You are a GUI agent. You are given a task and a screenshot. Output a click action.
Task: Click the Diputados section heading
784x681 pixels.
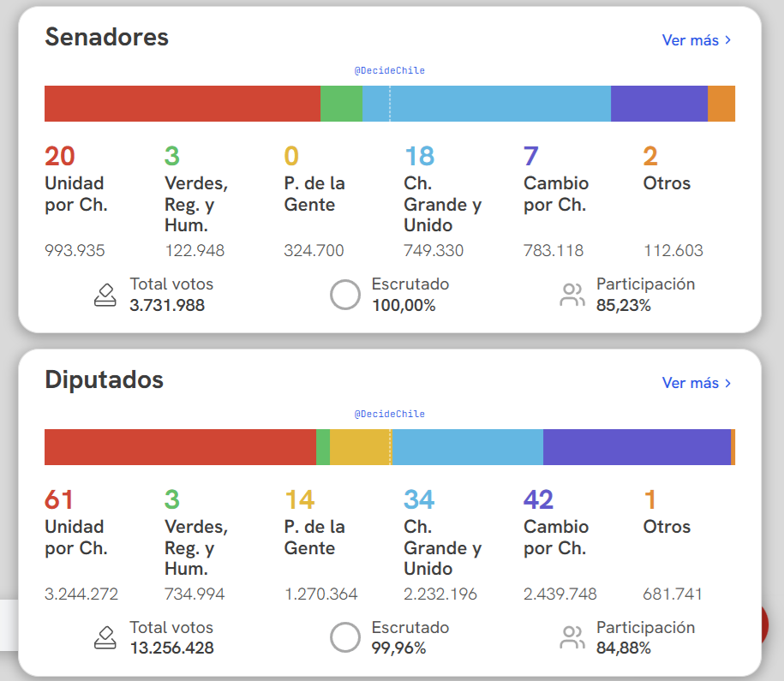tap(104, 380)
